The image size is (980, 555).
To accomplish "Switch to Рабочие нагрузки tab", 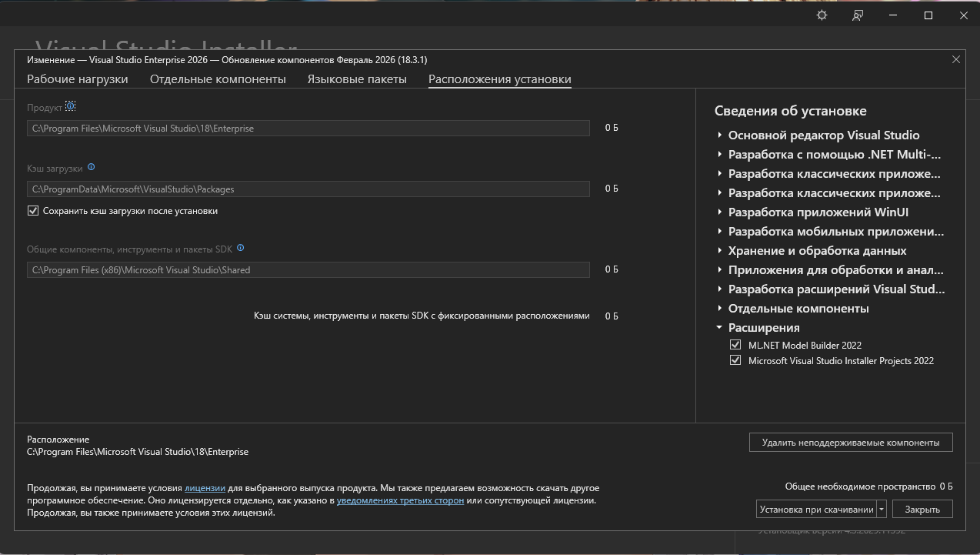I will coord(78,79).
